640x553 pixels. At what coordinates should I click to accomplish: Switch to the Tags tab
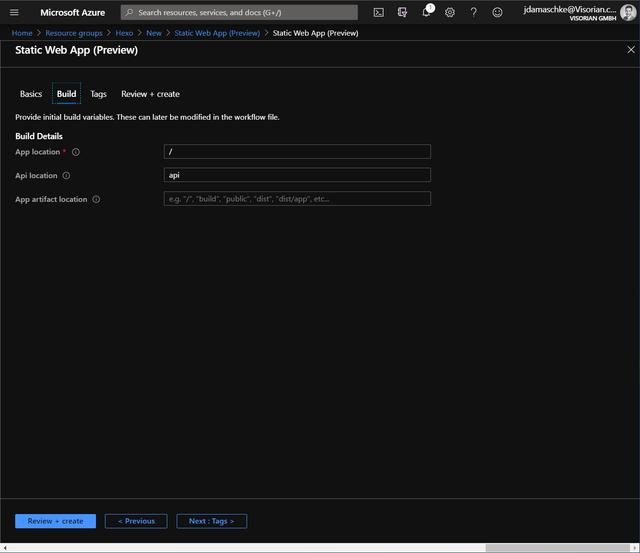[x=98, y=94]
